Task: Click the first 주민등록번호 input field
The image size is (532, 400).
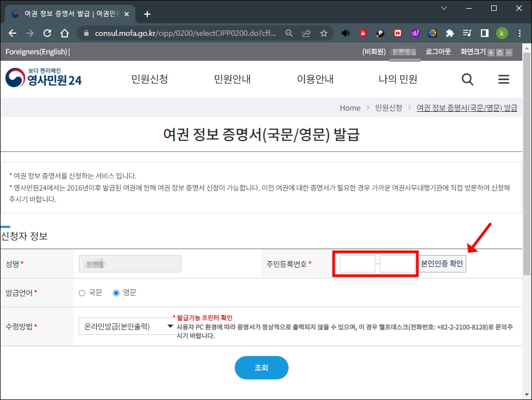Action: point(356,263)
